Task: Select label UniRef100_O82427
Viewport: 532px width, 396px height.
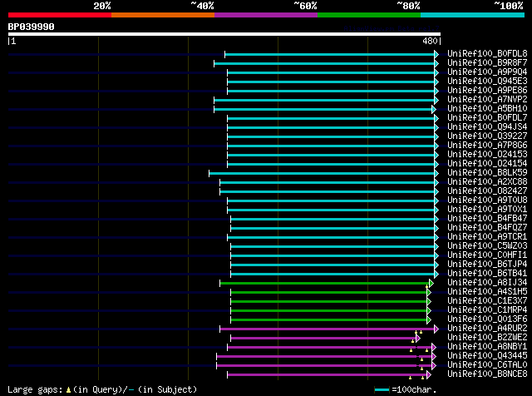Action: coord(487,191)
